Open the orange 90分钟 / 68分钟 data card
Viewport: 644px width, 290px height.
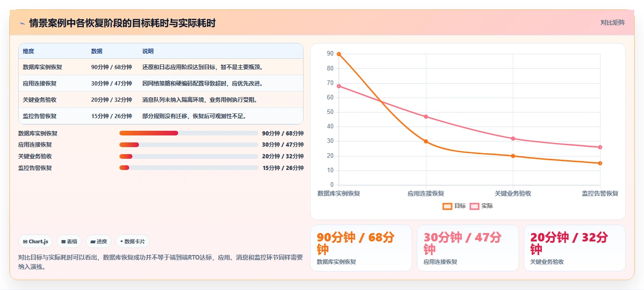click(x=361, y=248)
